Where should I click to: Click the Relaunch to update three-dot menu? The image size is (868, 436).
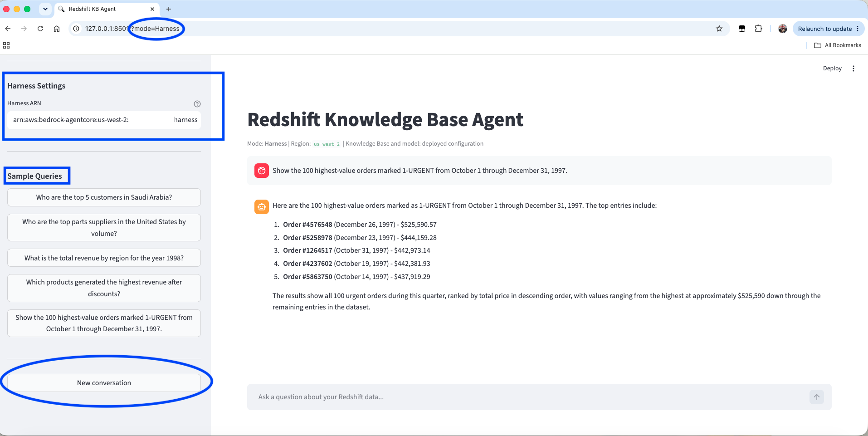858,29
